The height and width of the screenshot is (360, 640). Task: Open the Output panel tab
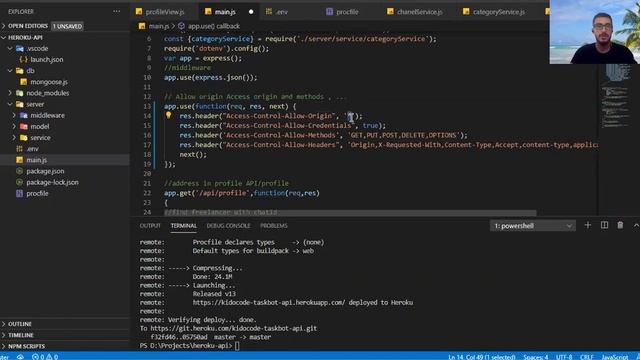tap(150, 226)
